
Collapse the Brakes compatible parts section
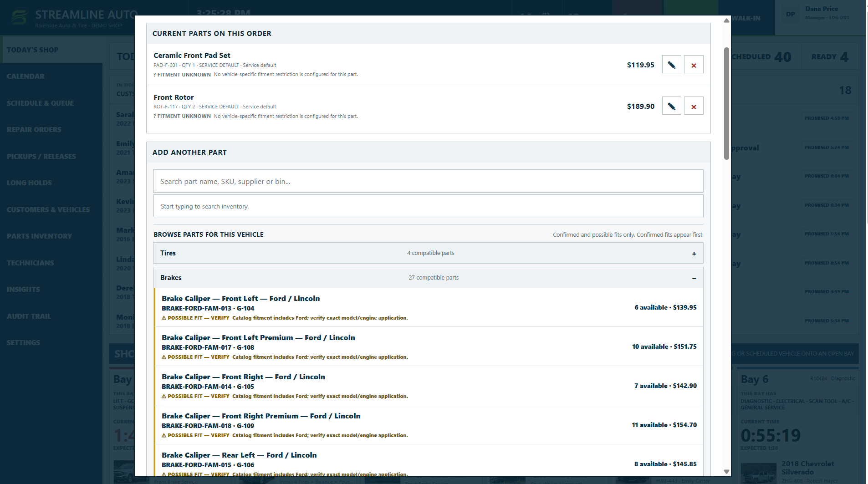click(x=428, y=278)
